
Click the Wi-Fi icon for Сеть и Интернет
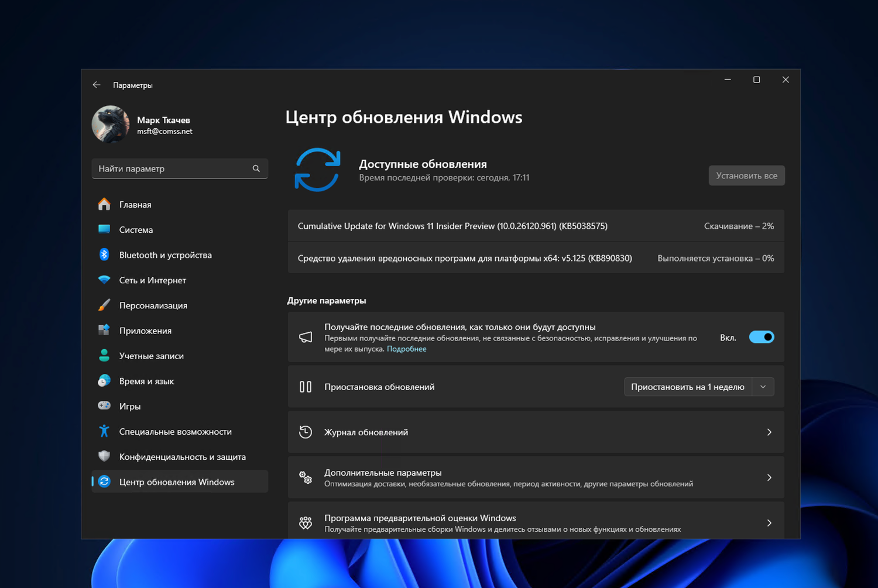104,280
